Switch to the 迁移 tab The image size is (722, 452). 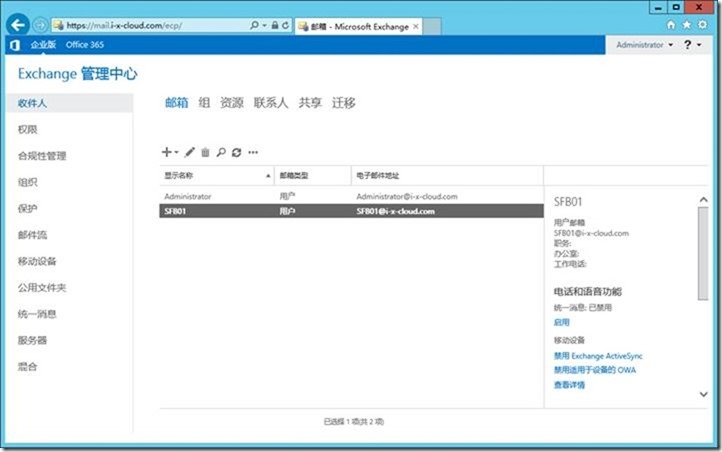click(x=344, y=103)
